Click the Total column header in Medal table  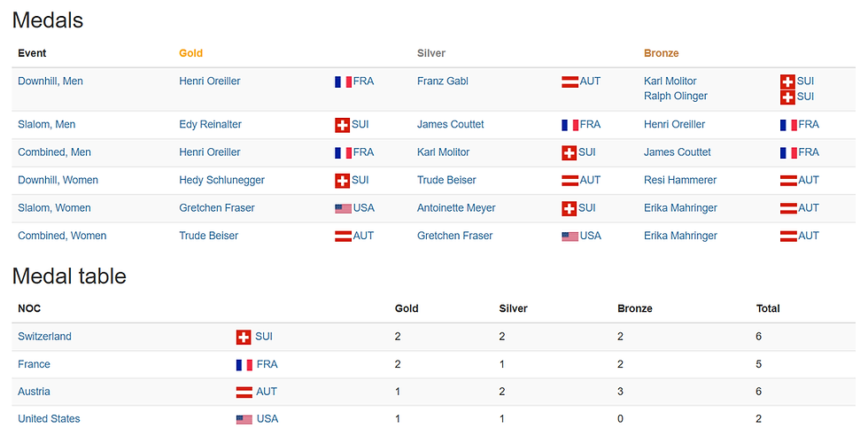[767, 308]
